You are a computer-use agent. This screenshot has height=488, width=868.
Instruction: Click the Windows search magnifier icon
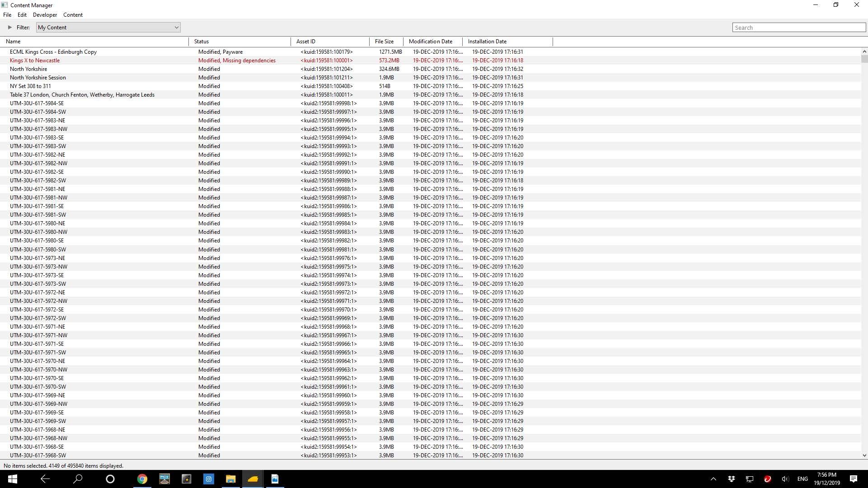tap(78, 479)
